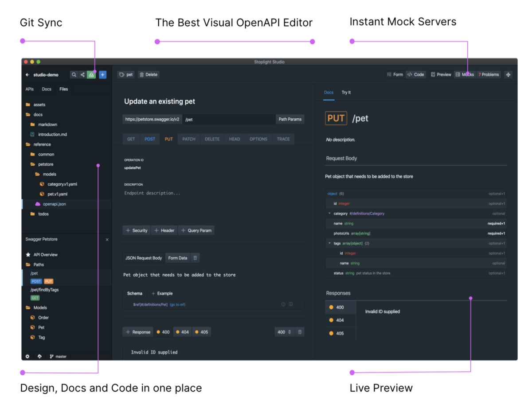532x412 pixels.
Task: Select the PATCH method tab
Action: [189, 139]
